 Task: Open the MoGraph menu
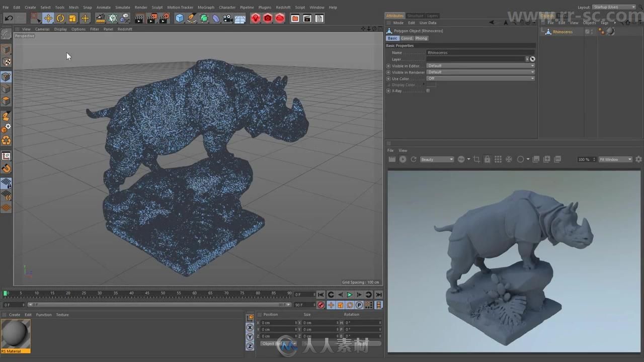click(x=206, y=8)
